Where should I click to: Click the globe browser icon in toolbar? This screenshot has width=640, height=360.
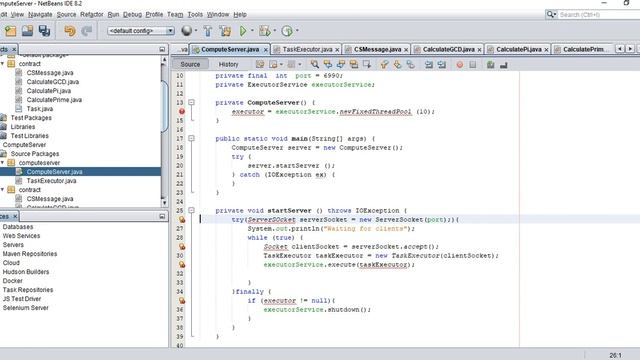click(x=187, y=31)
